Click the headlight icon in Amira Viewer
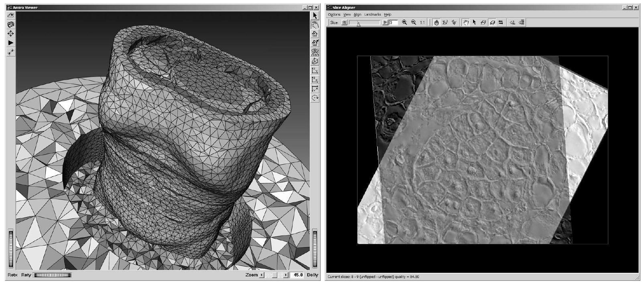This screenshot has height=282, width=644. point(11,15)
